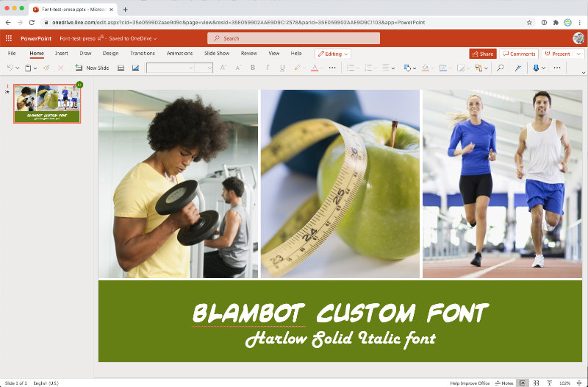Select slide 1 thumbnail
This screenshot has width=588, height=387.
point(47,104)
